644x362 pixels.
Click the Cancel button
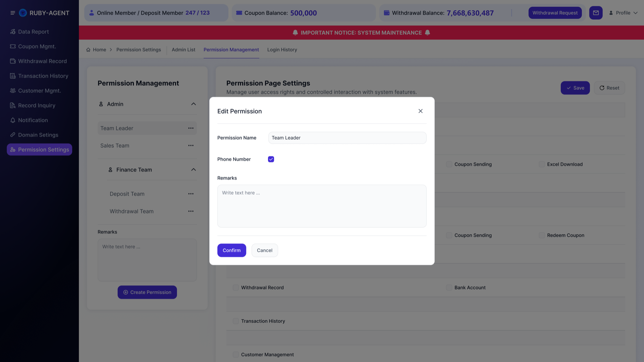(264, 250)
